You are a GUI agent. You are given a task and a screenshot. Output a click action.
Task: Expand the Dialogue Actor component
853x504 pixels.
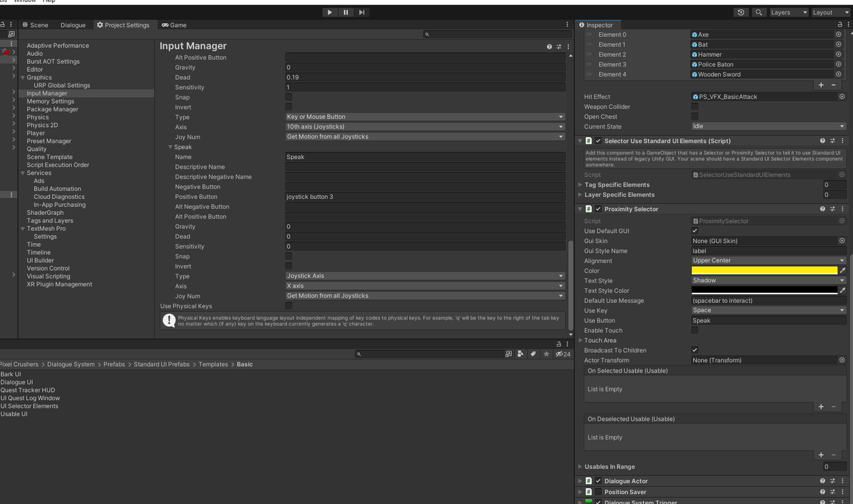click(x=580, y=481)
